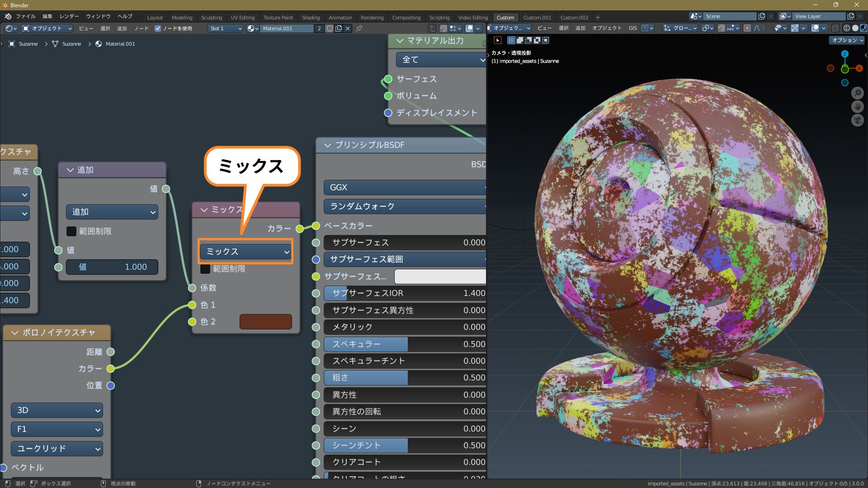Toggle camera view gizmo icon
Viewport: 868px width, 488px height.
pos(858,120)
